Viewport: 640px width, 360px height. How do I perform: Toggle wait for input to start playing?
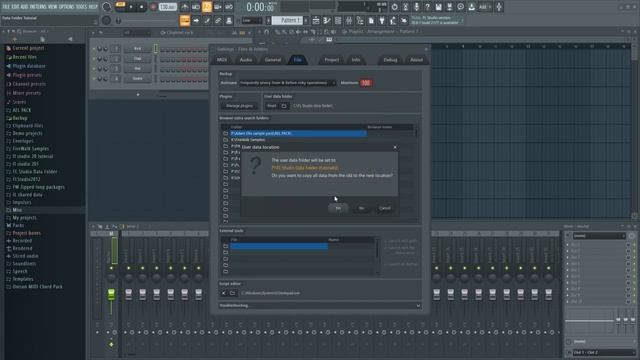point(196,7)
